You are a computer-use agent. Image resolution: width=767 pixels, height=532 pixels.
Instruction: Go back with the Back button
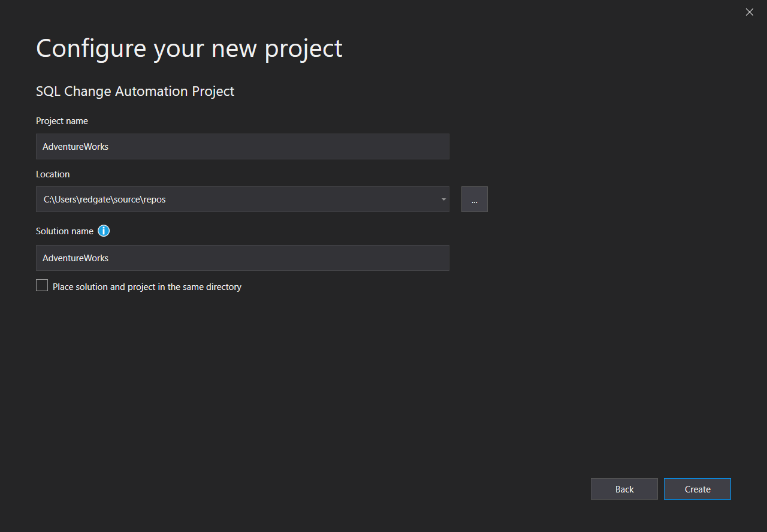point(624,489)
